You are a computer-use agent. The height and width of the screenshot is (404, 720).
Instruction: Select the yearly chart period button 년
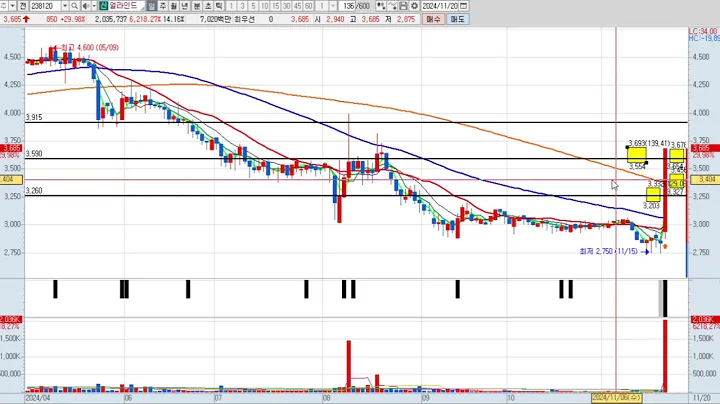[x=185, y=6]
